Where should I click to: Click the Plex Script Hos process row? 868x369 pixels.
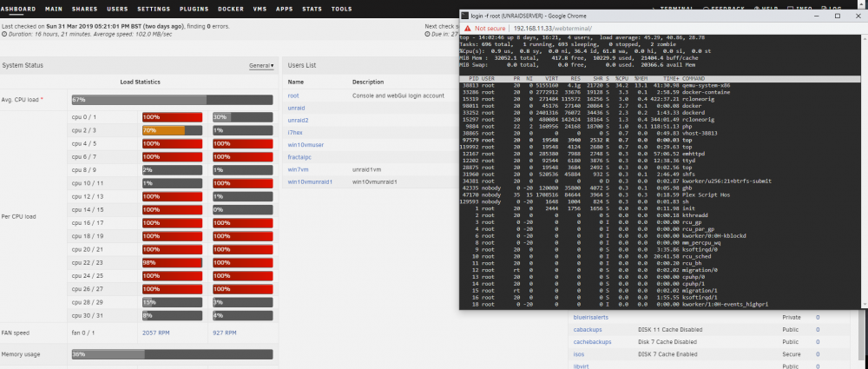(660, 195)
